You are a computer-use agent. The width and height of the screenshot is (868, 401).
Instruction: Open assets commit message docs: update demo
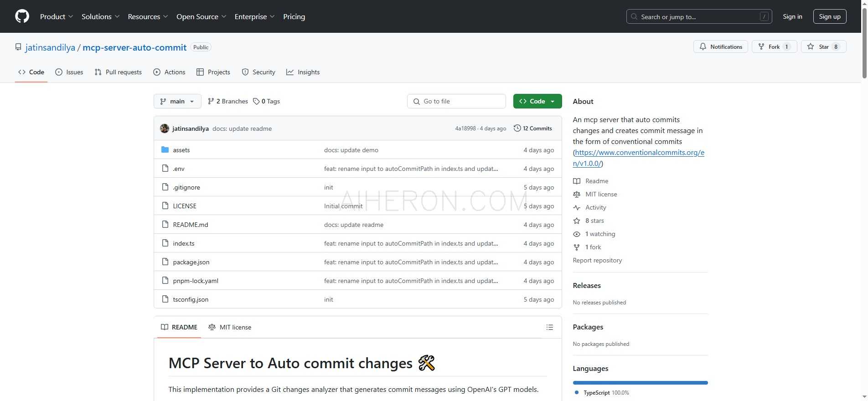pos(351,150)
